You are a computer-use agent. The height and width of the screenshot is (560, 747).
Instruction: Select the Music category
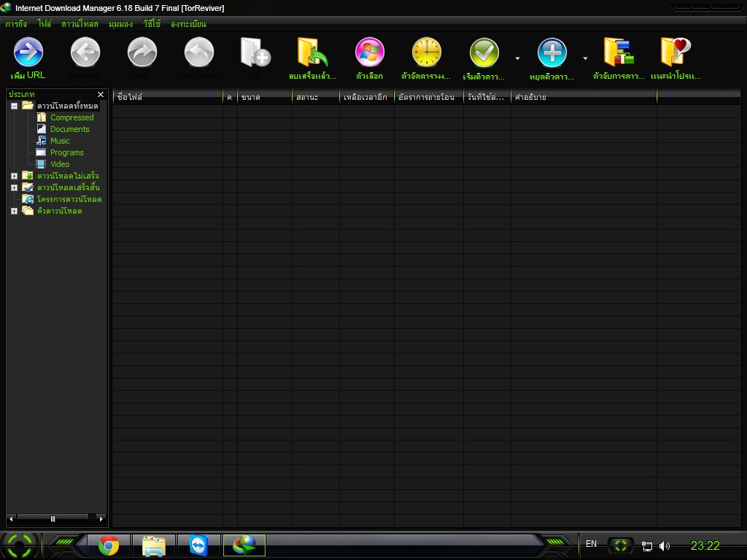click(60, 141)
